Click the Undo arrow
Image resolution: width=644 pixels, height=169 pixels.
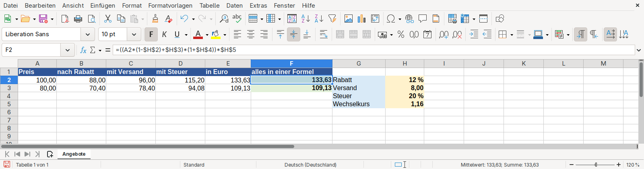[x=184, y=19]
